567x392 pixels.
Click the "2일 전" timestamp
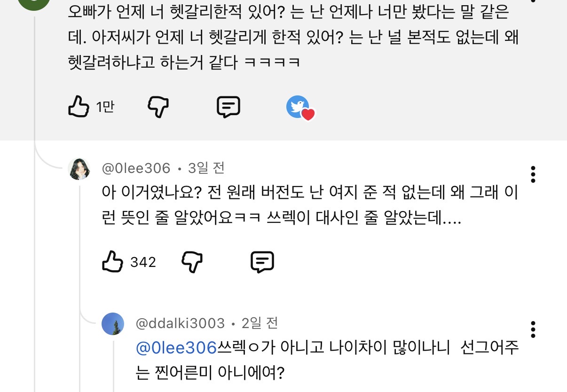260,323
